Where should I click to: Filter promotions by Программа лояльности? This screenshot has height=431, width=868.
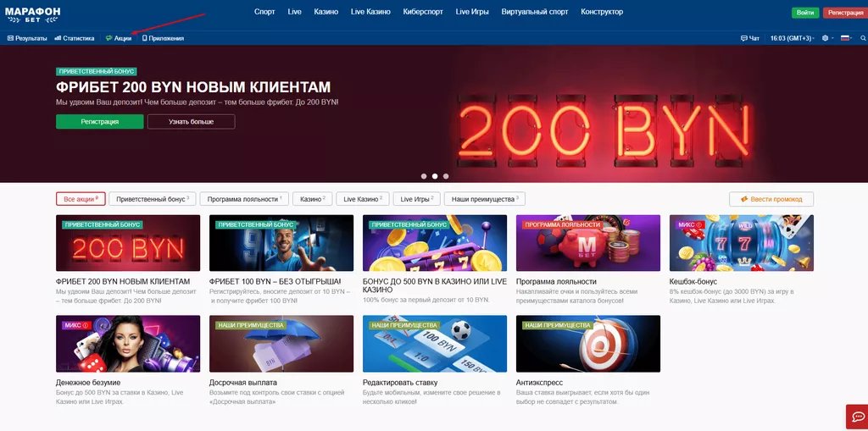click(x=245, y=199)
